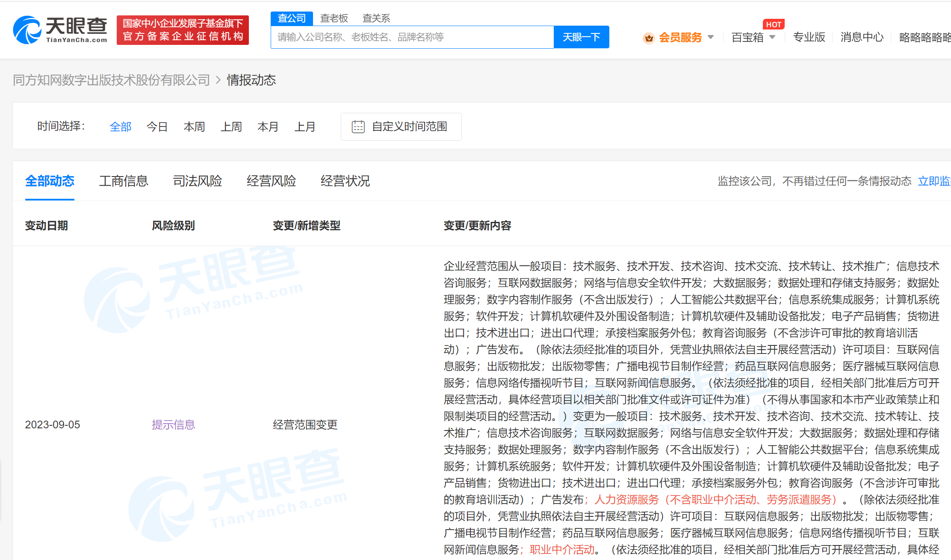The image size is (951, 560).
Task: Select the 查关系 search tab
Action: coord(376,18)
